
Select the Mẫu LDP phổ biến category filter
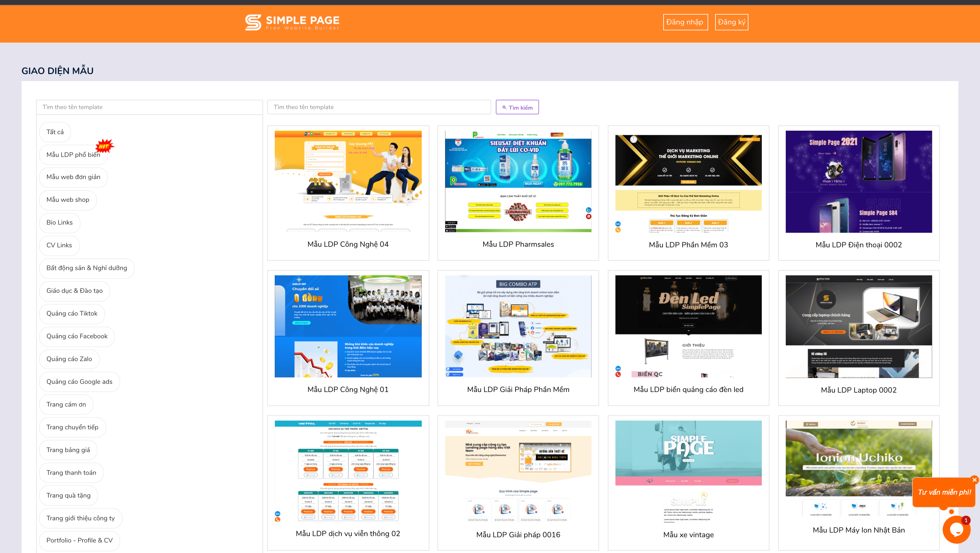click(x=73, y=154)
